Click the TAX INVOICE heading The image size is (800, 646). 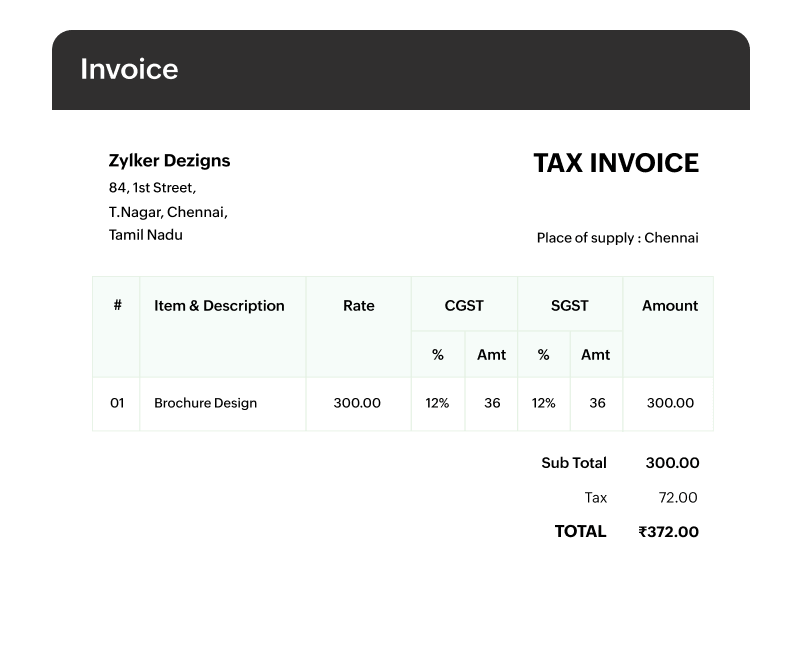coord(617,163)
